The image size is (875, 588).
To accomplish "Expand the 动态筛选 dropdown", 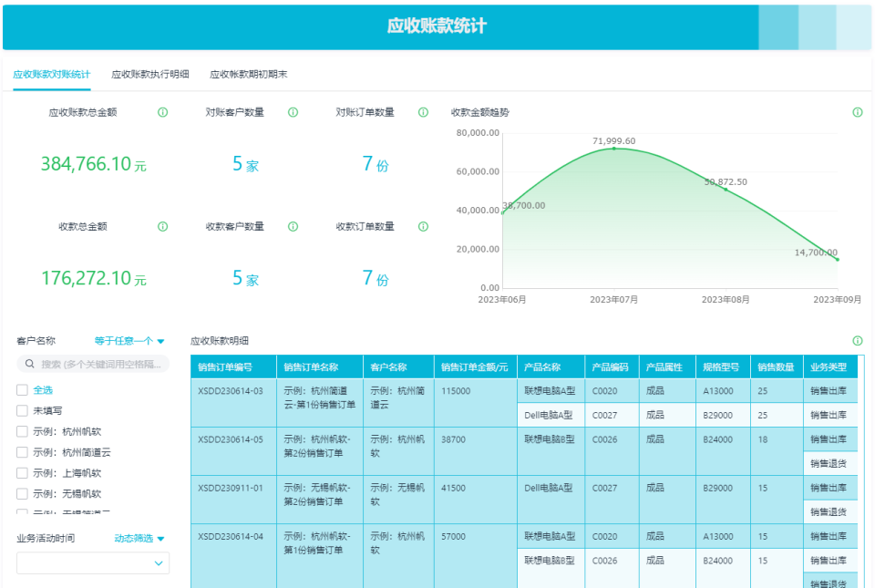I will (140, 538).
